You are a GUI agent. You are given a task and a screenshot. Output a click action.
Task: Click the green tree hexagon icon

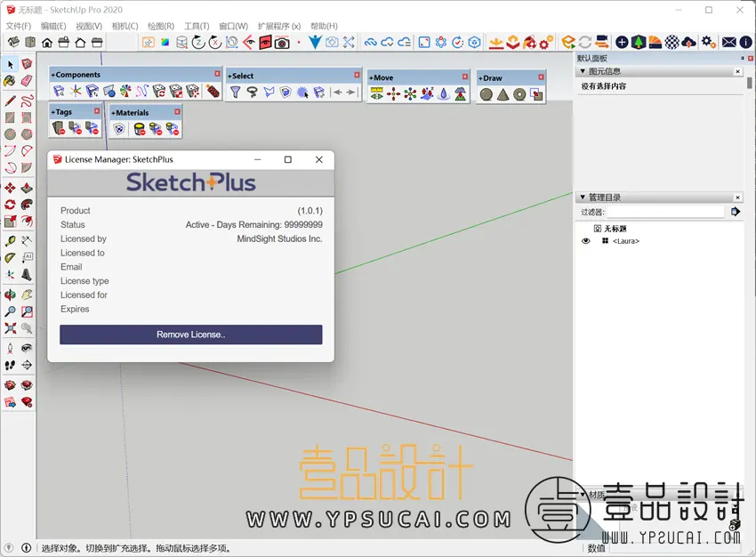click(x=639, y=43)
